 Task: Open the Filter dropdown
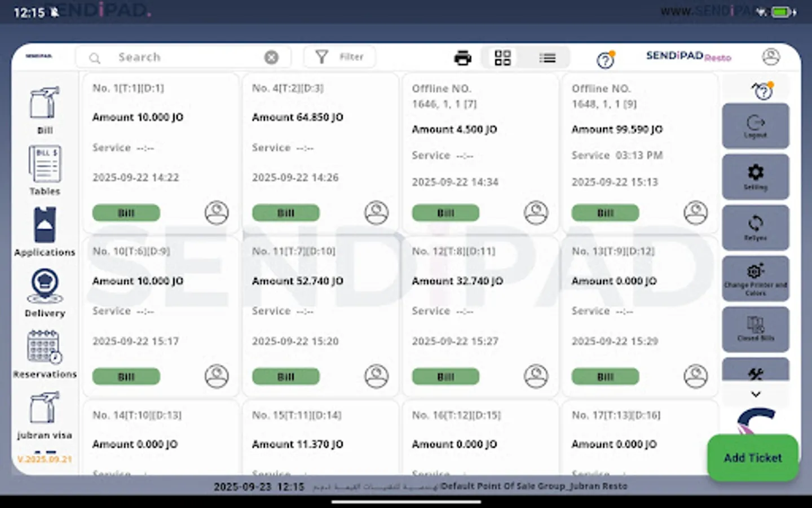339,56
